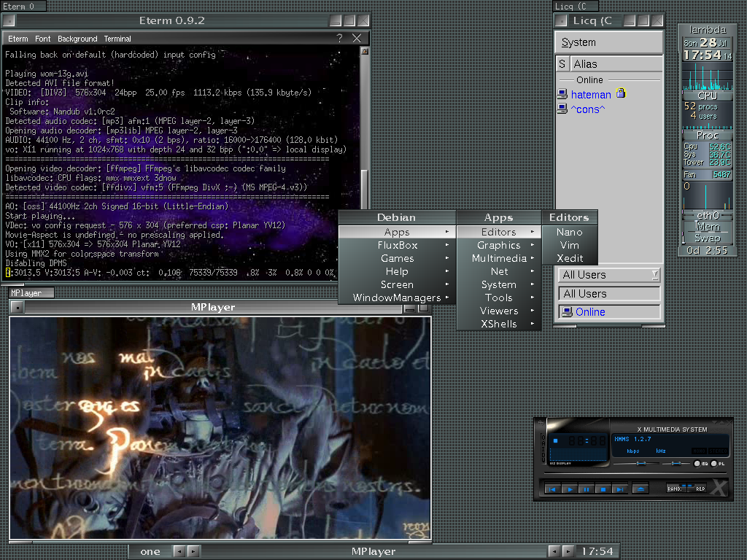
Task: Stop playback in XMMS
Action: tap(603, 489)
